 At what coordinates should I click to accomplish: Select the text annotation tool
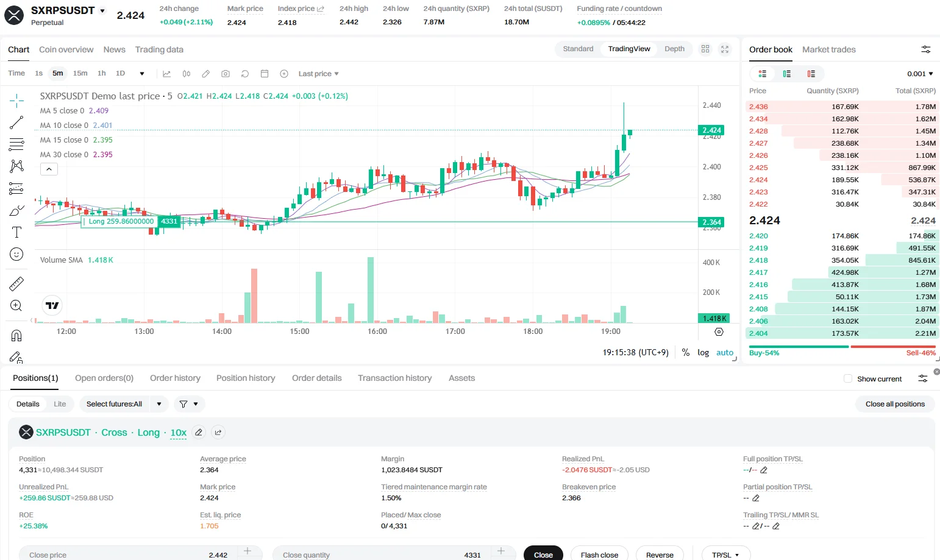coord(16,232)
